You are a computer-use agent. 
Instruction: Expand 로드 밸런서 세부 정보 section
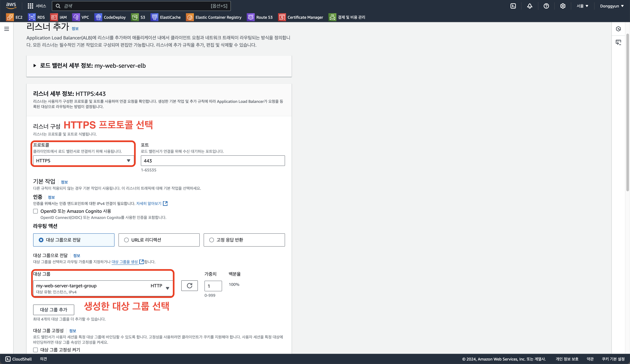point(35,66)
